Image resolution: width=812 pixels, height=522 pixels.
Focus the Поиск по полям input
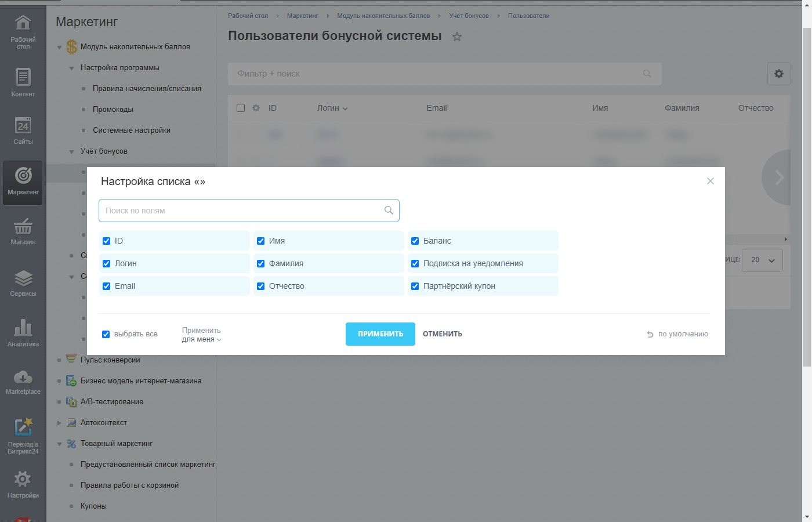(249, 211)
